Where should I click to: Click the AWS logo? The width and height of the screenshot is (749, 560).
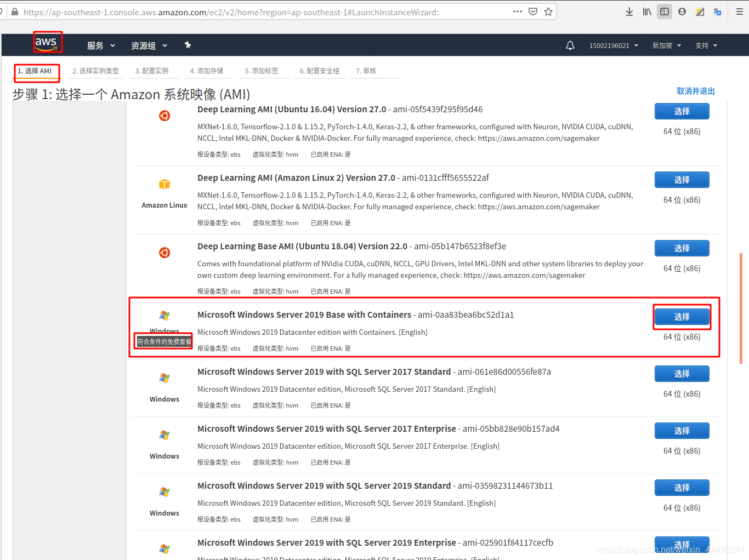point(46,43)
